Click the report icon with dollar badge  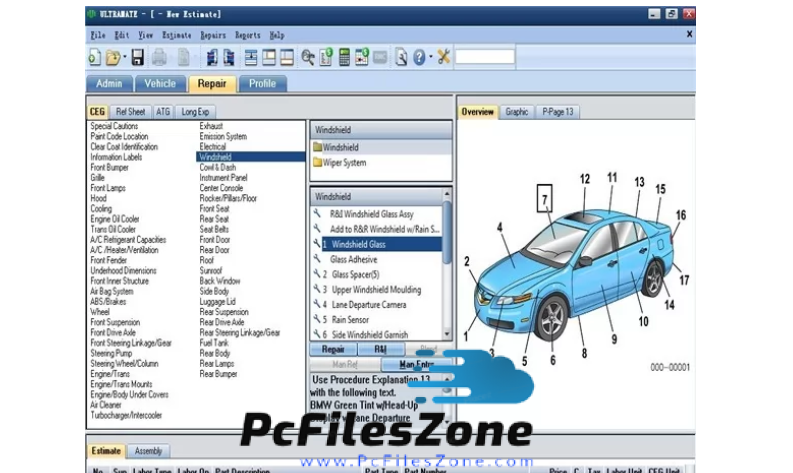coord(326,57)
